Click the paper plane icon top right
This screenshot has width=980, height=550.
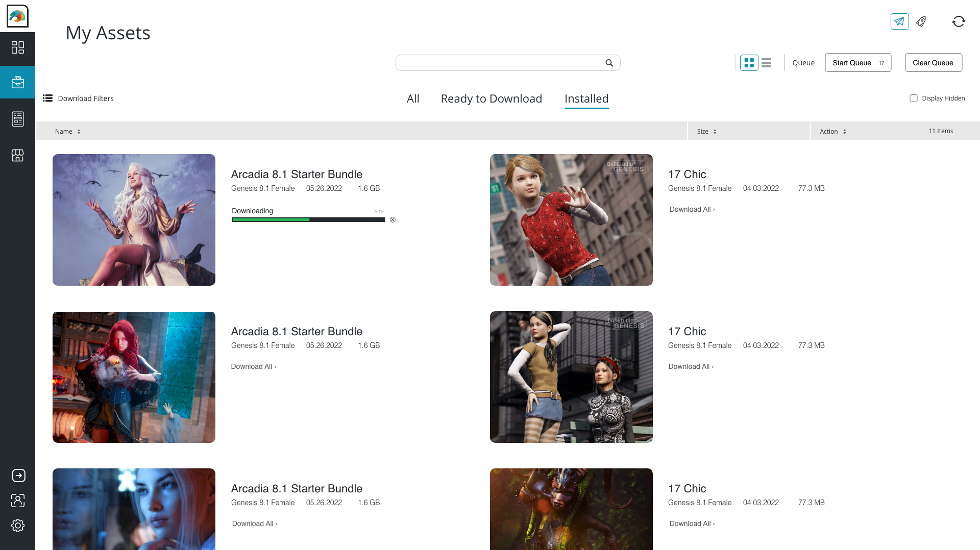click(899, 21)
